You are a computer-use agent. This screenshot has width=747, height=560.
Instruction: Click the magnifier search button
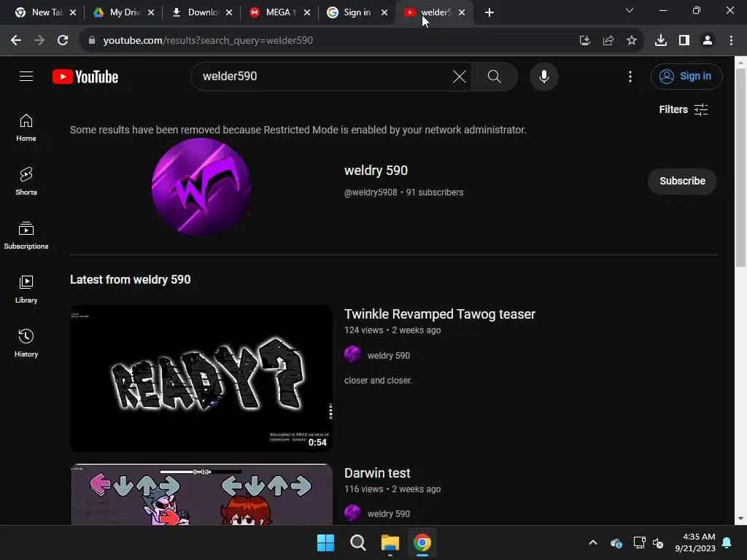[495, 76]
